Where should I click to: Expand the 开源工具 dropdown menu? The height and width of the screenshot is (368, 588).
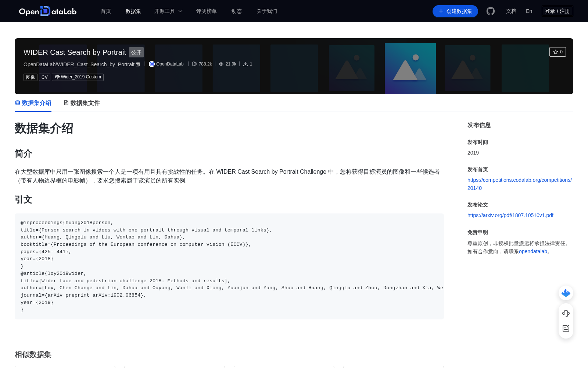click(x=168, y=11)
